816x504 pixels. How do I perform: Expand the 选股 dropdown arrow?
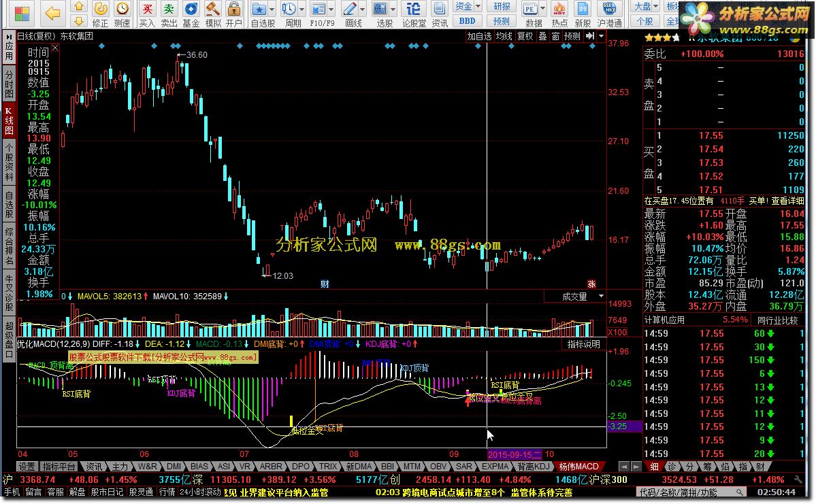[393, 10]
